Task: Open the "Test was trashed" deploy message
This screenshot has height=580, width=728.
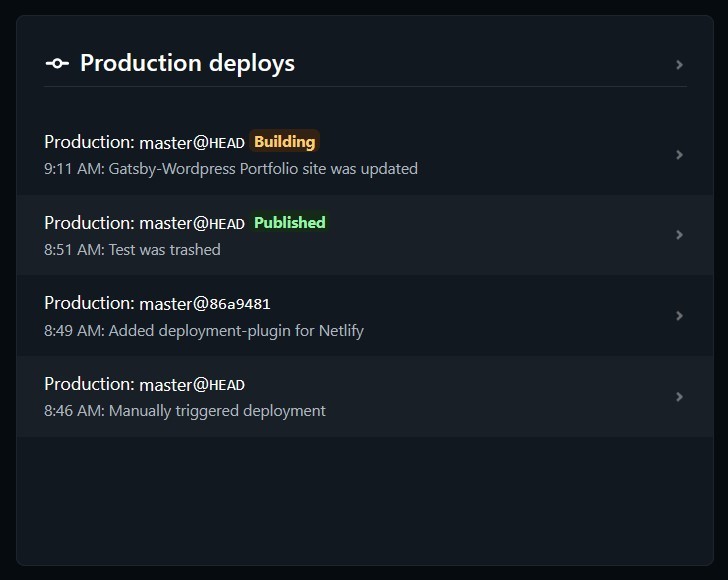Action: click(x=164, y=250)
